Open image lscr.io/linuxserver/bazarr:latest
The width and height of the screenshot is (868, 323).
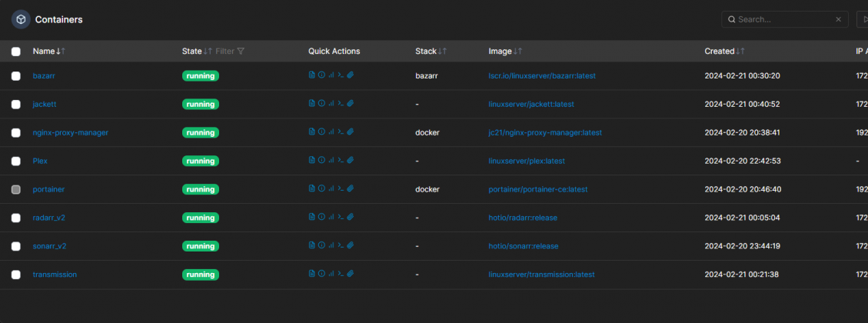(x=542, y=76)
